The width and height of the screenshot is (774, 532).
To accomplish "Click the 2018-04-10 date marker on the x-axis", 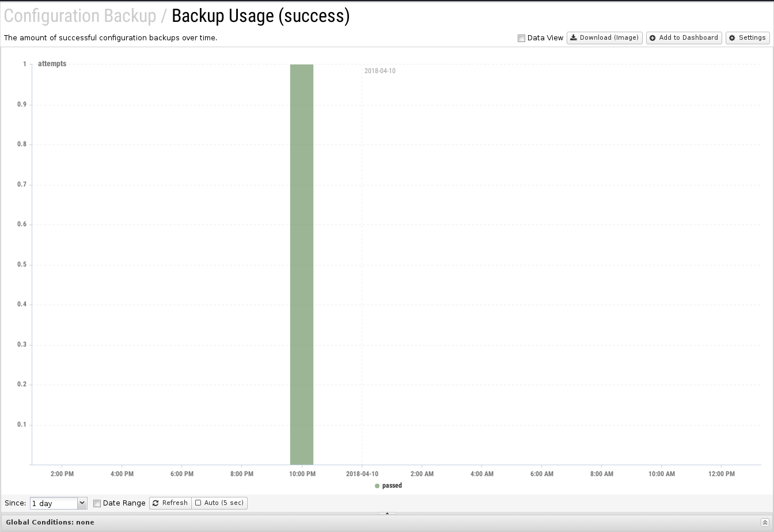I will pos(362,474).
